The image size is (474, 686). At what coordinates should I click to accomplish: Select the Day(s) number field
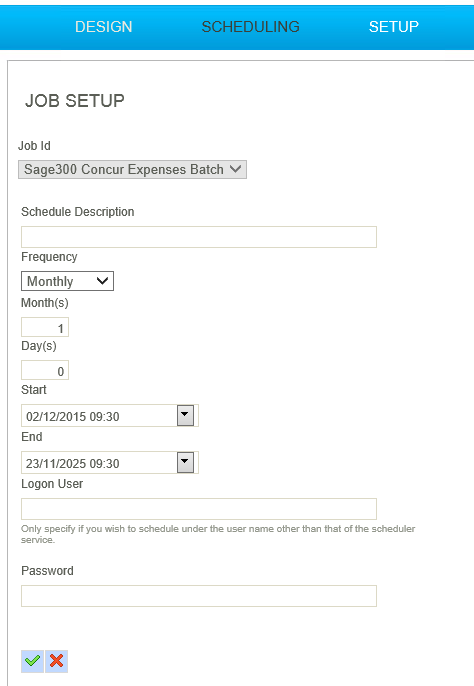tap(45, 370)
